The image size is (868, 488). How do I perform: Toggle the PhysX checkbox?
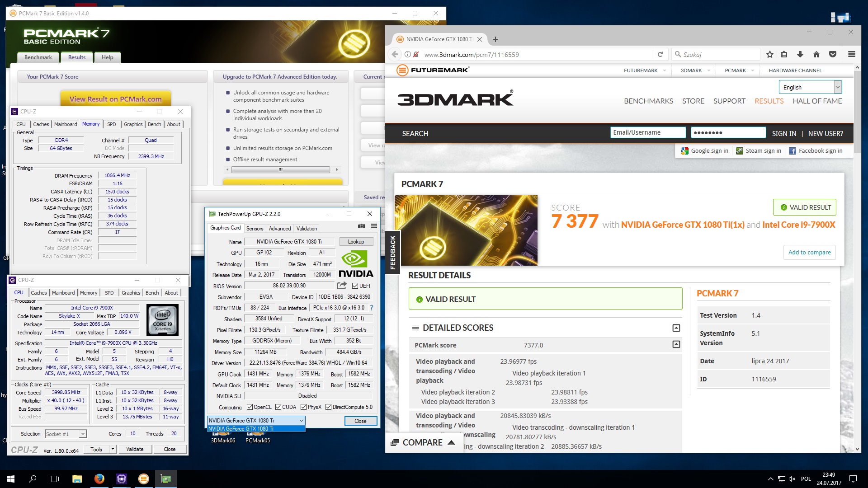[x=303, y=407]
